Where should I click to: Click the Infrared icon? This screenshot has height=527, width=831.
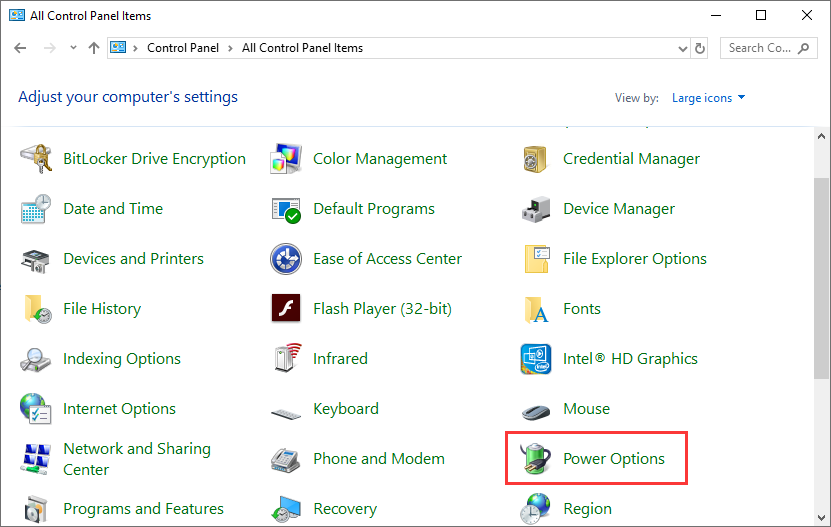tap(288, 357)
